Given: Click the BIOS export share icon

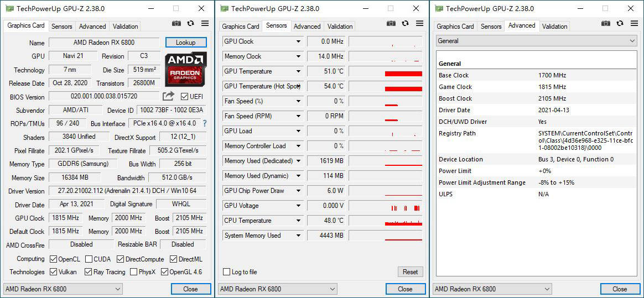Looking at the screenshot, I should [x=168, y=96].
